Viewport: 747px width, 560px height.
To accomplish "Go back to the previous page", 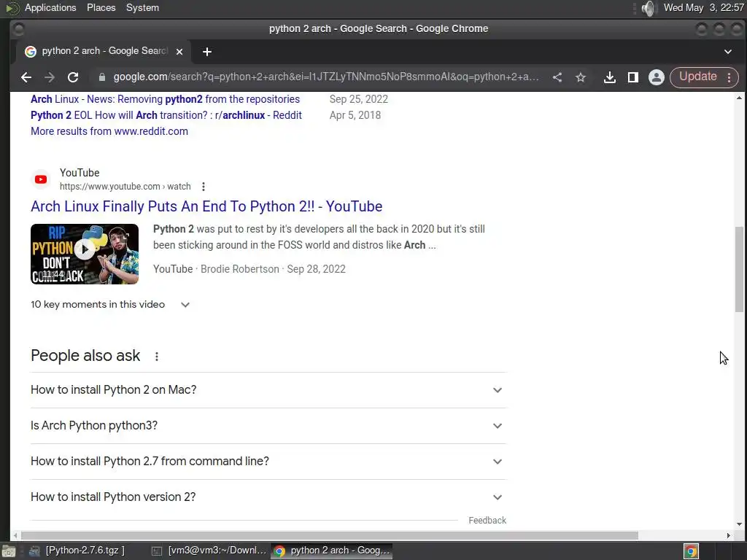I will coord(26,77).
